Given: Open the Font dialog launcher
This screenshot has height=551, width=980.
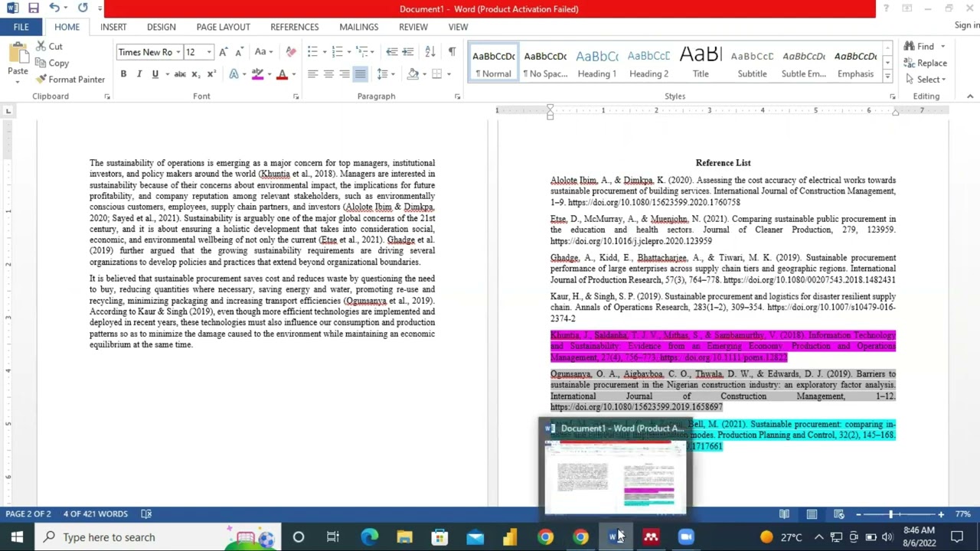Looking at the screenshot, I should click(296, 96).
